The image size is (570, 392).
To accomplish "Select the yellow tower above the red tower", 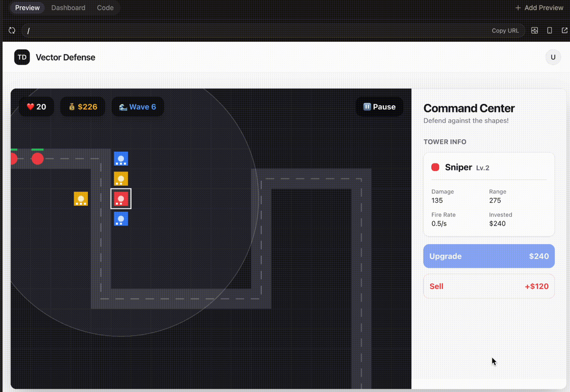I will [121, 178].
